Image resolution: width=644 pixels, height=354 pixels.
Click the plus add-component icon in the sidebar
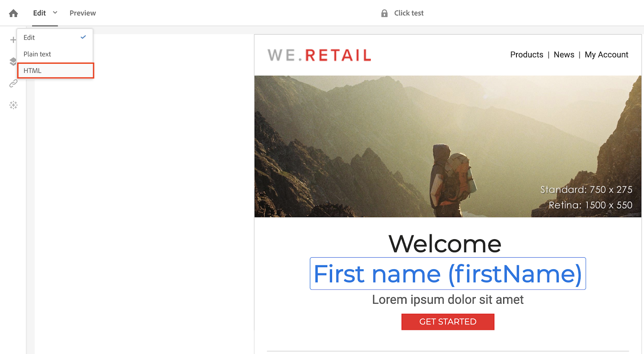13,40
